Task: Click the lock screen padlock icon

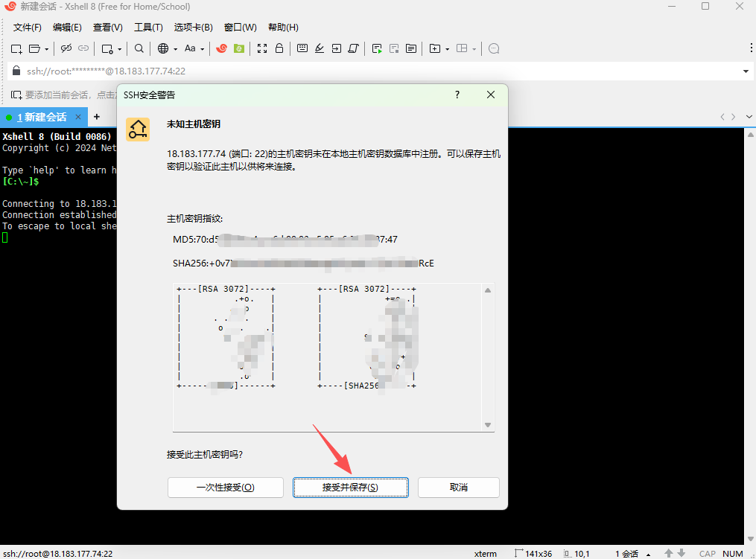Action: [x=279, y=48]
